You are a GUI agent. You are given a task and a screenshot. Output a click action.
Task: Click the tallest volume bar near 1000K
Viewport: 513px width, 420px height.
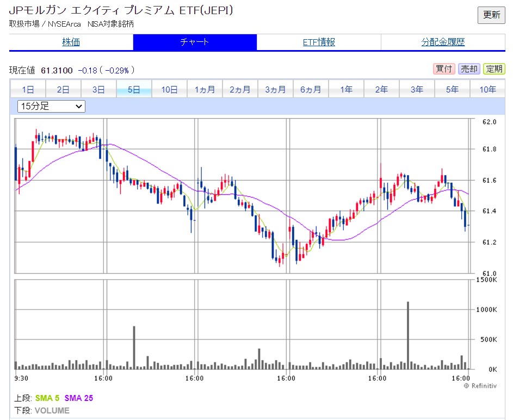(408, 335)
